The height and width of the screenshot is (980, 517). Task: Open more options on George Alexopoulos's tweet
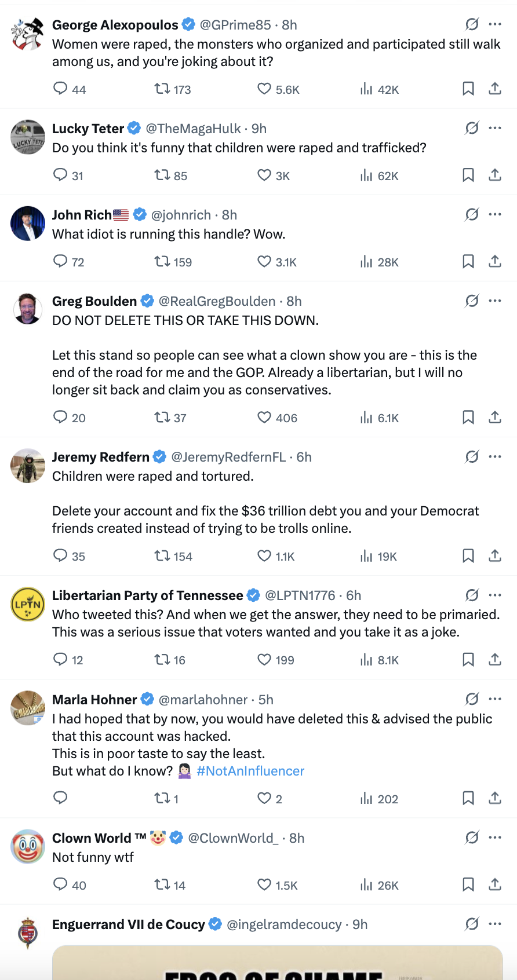pyautogui.click(x=495, y=24)
